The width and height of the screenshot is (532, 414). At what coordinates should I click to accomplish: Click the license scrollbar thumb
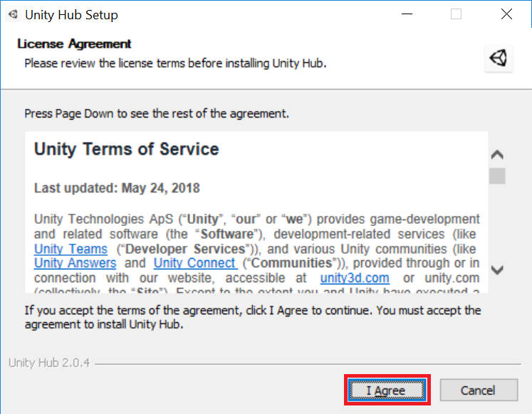pos(497,176)
